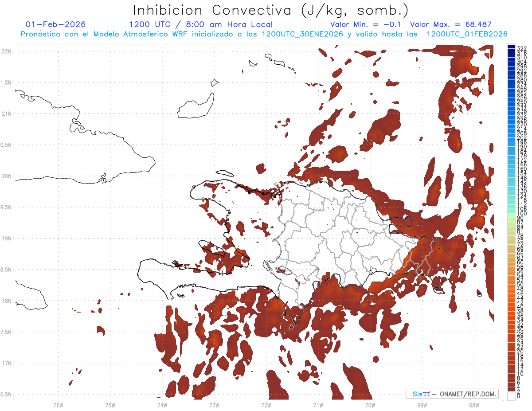Click the title 'Inhibicion Convectiva (J/kg, somb.)'

(x=271, y=10)
